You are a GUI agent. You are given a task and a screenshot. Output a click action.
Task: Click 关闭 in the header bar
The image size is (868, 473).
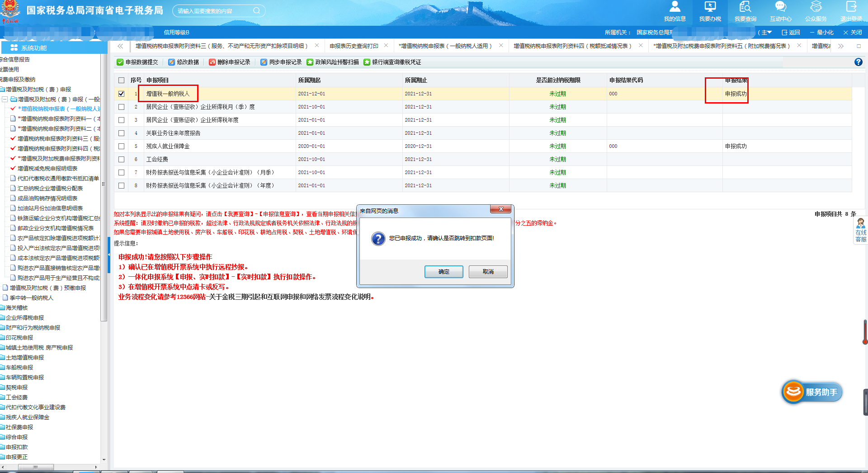point(853,33)
